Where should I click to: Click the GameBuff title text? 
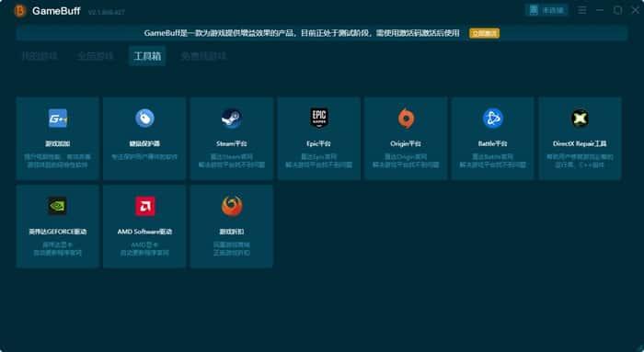point(56,11)
